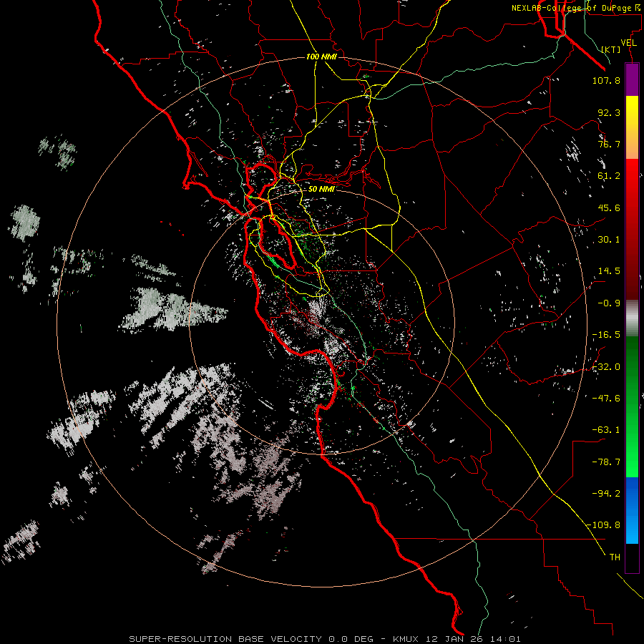Click the VEL legend title

coord(628,43)
